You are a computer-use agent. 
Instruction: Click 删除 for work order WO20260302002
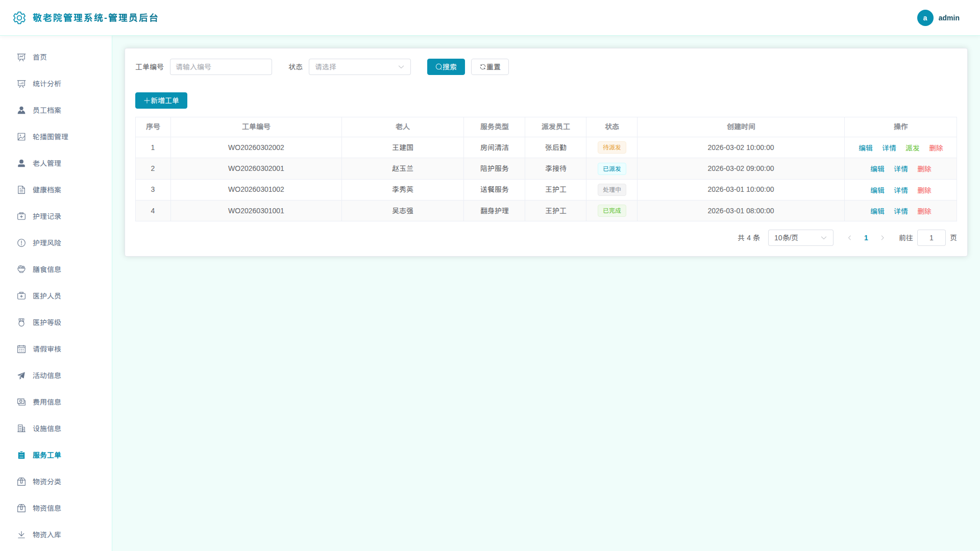pos(936,148)
